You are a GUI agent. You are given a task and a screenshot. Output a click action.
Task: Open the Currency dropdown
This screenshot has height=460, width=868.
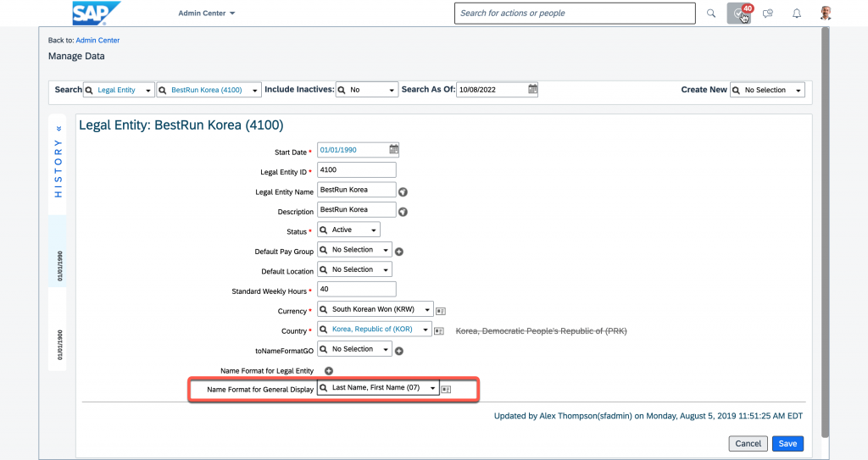click(375, 309)
